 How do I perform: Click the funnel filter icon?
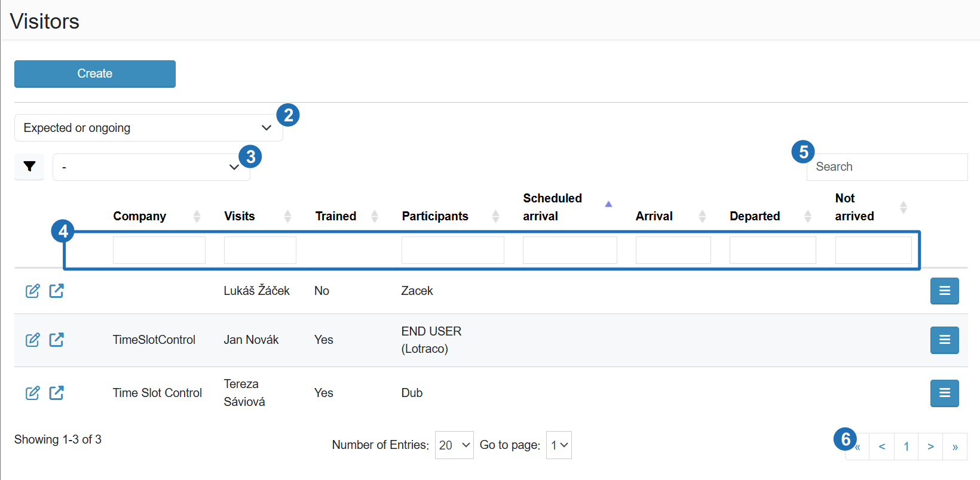[x=29, y=167]
